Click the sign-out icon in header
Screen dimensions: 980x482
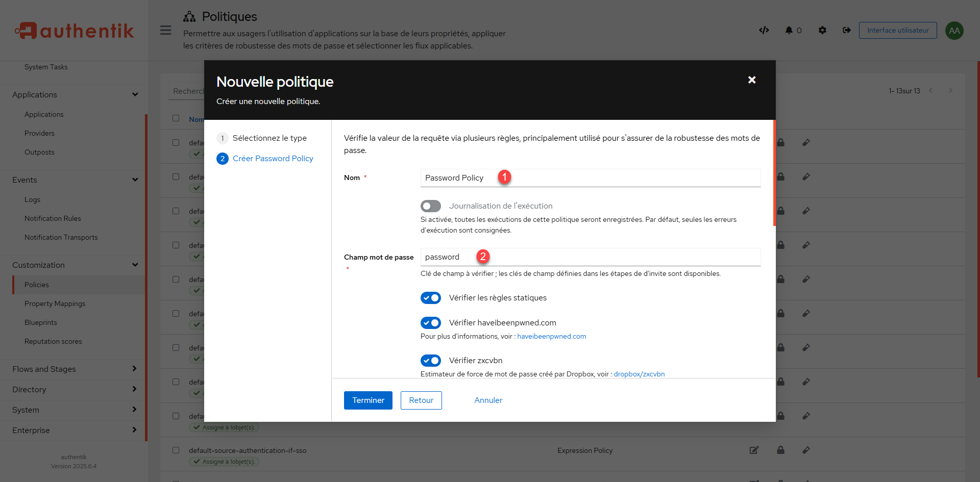point(847,30)
